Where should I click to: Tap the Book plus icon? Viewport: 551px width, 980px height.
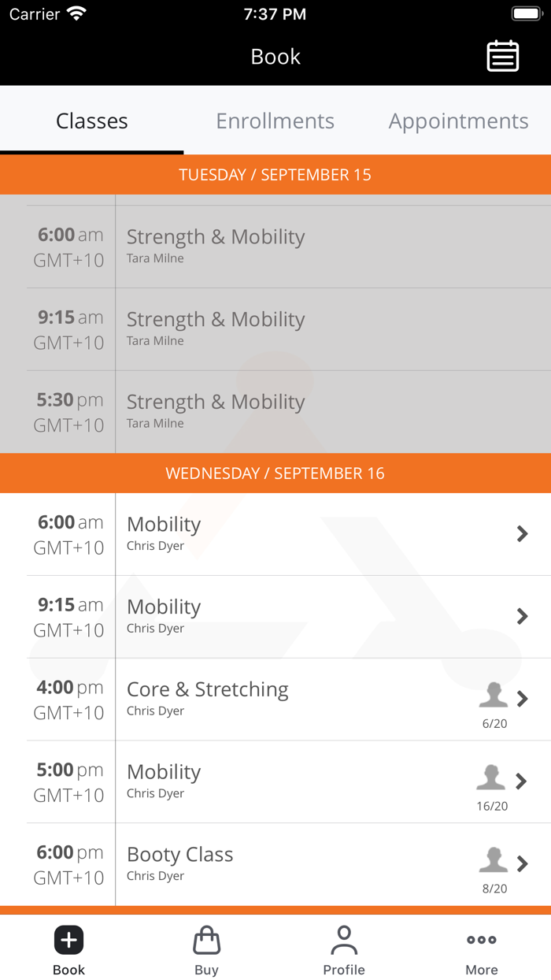68,940
